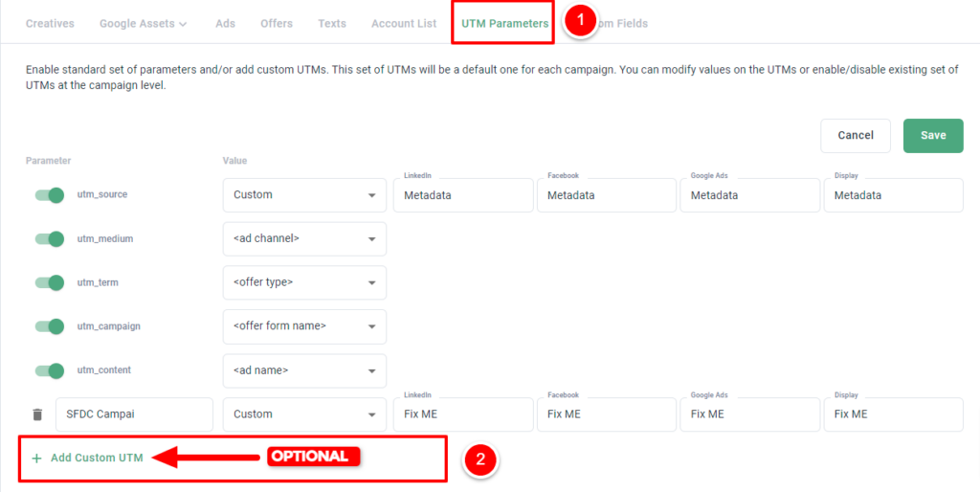
Task: Edit the LinkedIn Metadata field for utm_source
Action: tap(463, 195)
